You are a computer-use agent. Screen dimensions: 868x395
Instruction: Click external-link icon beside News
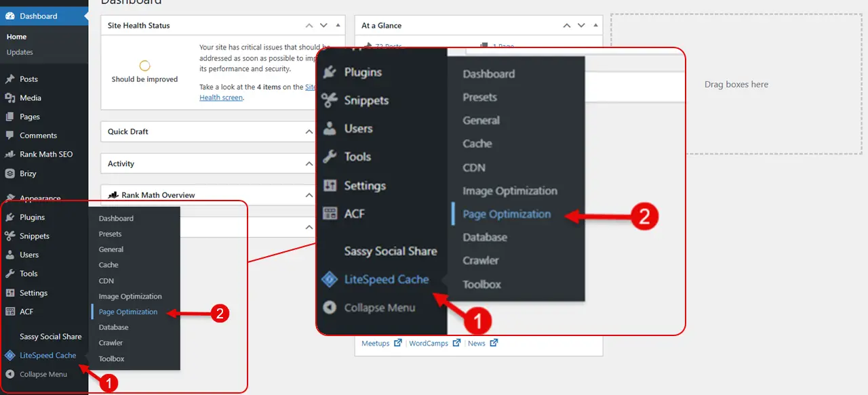(494, 344)
